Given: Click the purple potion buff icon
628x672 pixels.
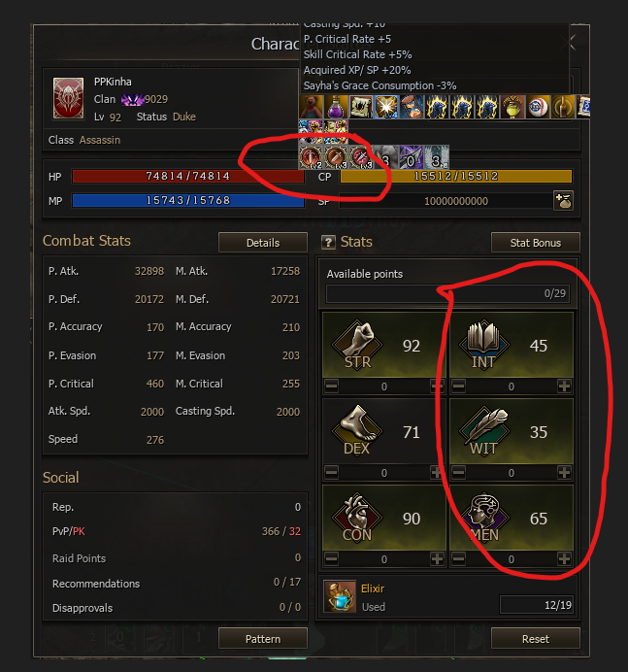Looking at the screenshot, I should pos(336,107).
